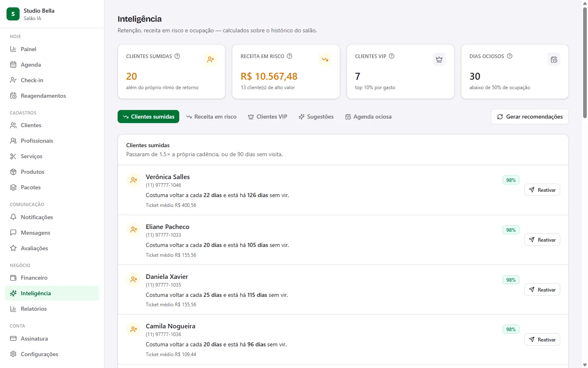Click the gear icon next to Configurações
Image resolution: width=588 pixels, height=368 pixels.
(x=13, y=354)
